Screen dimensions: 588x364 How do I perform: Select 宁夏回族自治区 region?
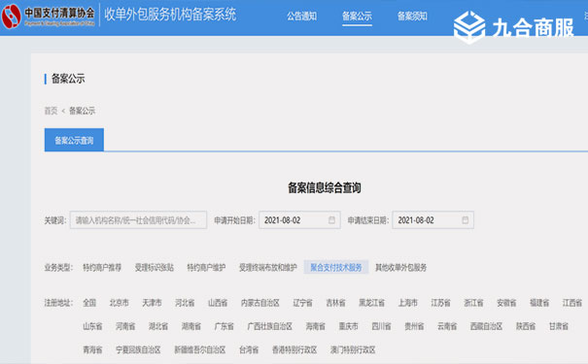click(x=138, y=349)
